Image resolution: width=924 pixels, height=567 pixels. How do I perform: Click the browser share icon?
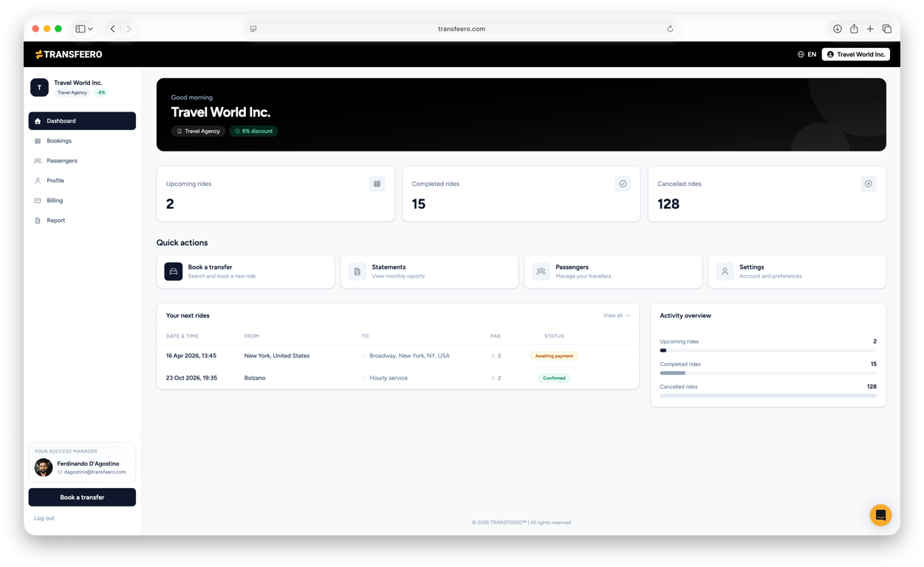coord(854,29)
